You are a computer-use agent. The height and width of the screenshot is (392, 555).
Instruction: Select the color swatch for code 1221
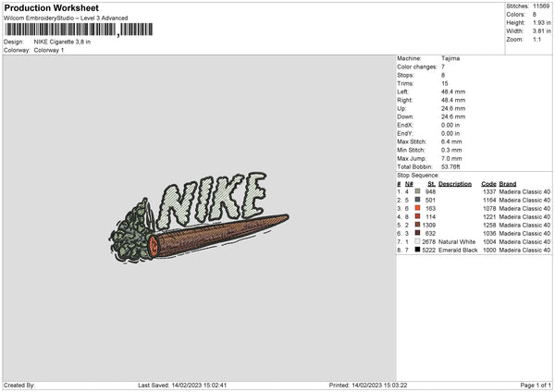[418, 216]
